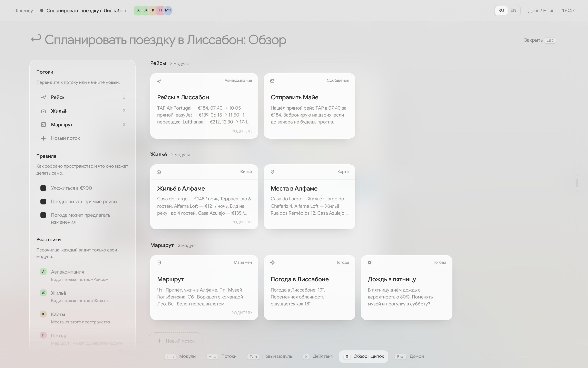Click the plane icon on Рейсы в Лиссабон card
Screen dimensions: 588x368
tap(159, 81)
